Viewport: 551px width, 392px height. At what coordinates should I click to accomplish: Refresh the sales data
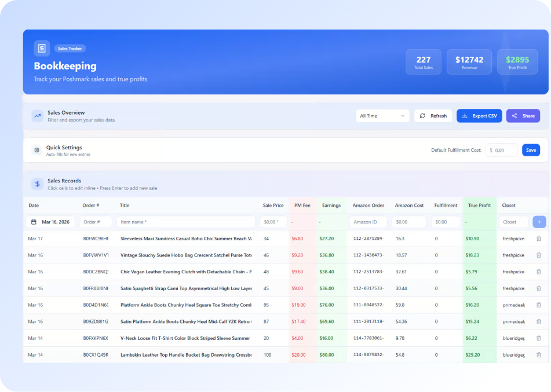coord(433,116)
